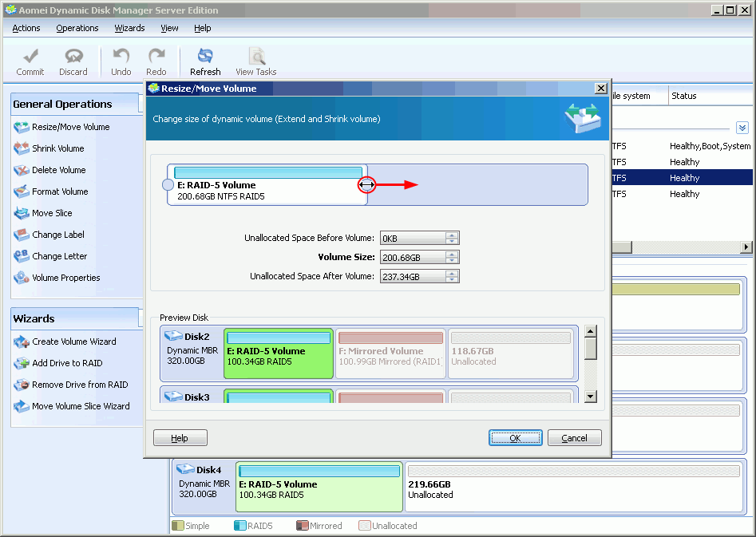Screen dimensions: 756x537
Task: Select the Resize/Move Volume sidebar icon
Action: [22, 127]
